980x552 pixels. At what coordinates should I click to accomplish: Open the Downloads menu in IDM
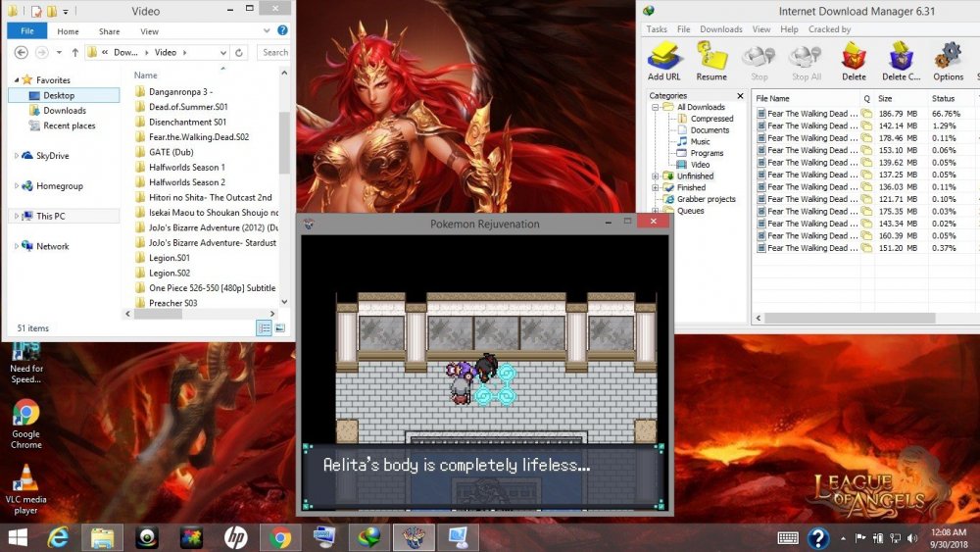pyautogui.click(x=720, y=29)
